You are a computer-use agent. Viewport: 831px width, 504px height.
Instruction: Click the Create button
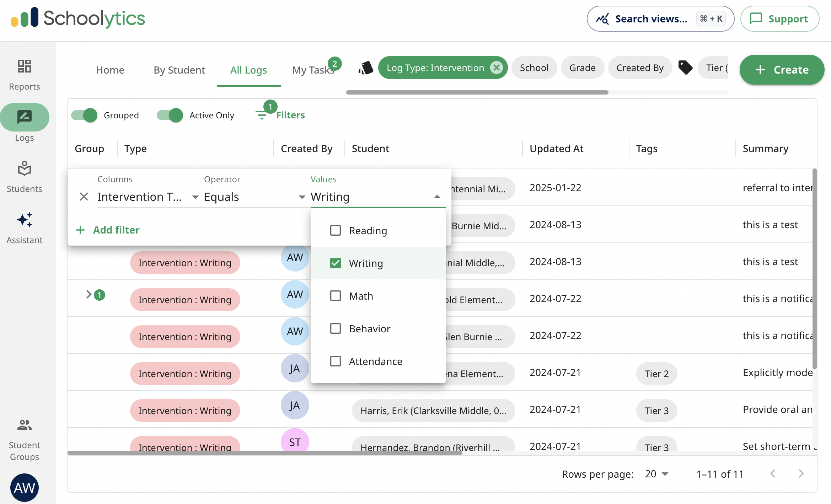[782, 70]
